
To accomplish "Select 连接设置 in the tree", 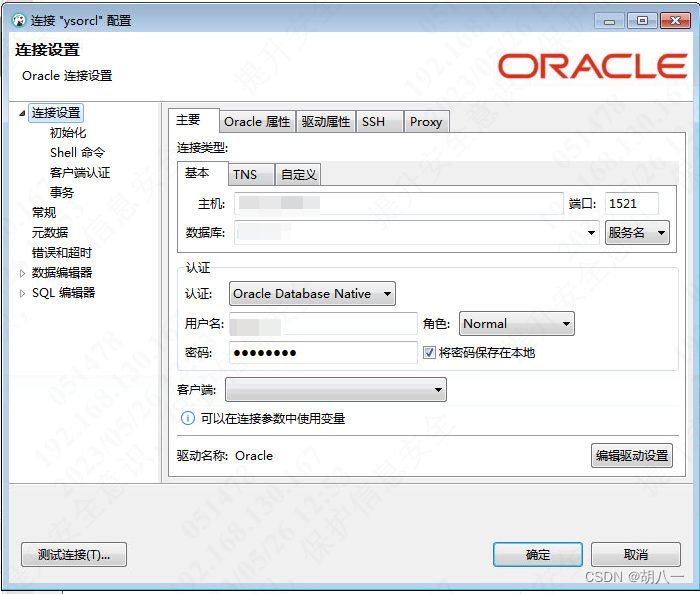I will click(x=56, y=113).
